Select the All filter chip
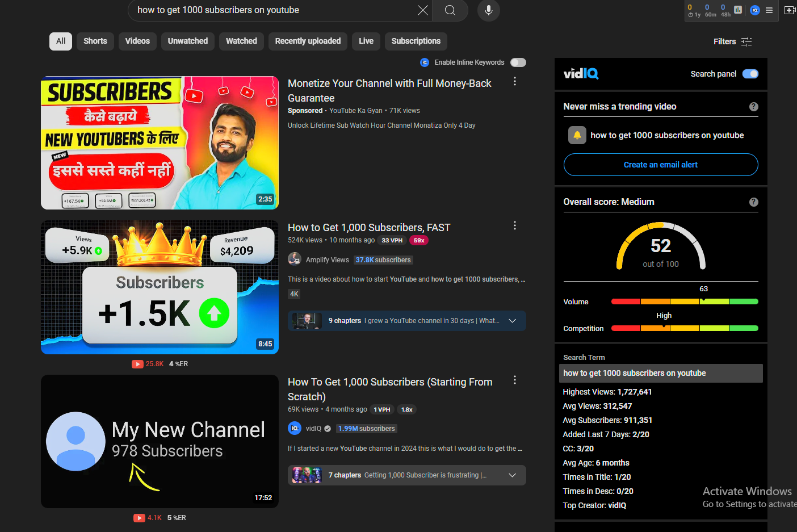Image resolution: width=797 pixels, height=532 pixels. 61,41
